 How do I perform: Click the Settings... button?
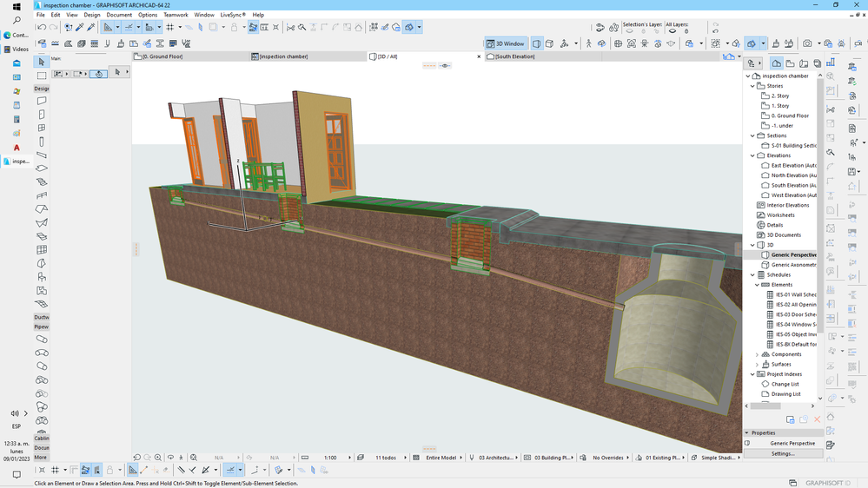[783, 453]
